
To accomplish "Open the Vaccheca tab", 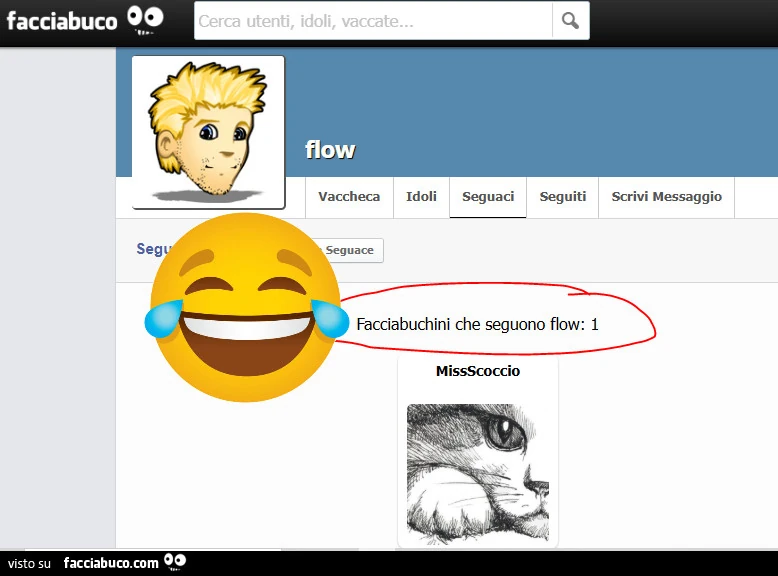I will tap(349, 197).
